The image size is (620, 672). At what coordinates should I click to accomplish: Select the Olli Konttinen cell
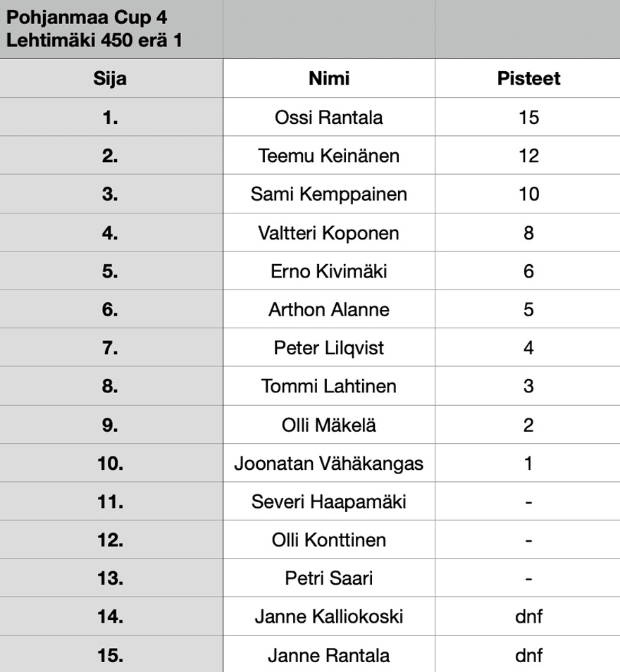tap(329, 539)
